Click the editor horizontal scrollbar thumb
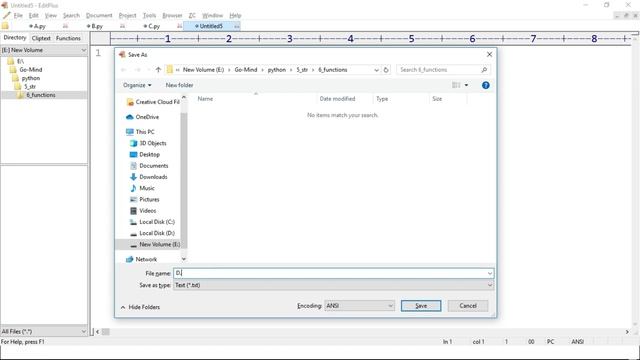 [106, 332]
